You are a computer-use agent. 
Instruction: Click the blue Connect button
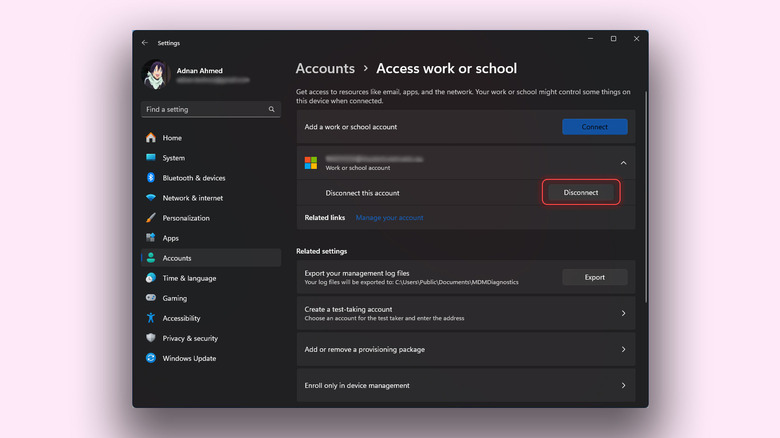594,127
